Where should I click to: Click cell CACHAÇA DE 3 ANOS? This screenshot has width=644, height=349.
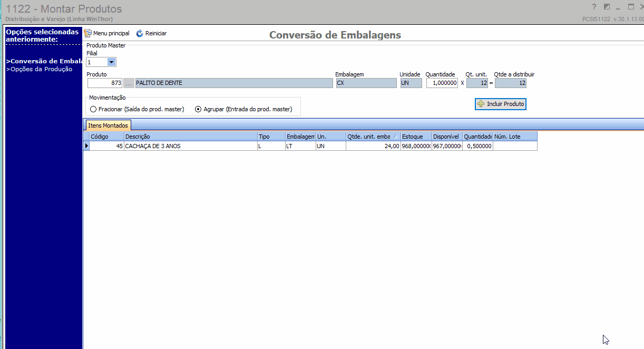tap(190, 146)
